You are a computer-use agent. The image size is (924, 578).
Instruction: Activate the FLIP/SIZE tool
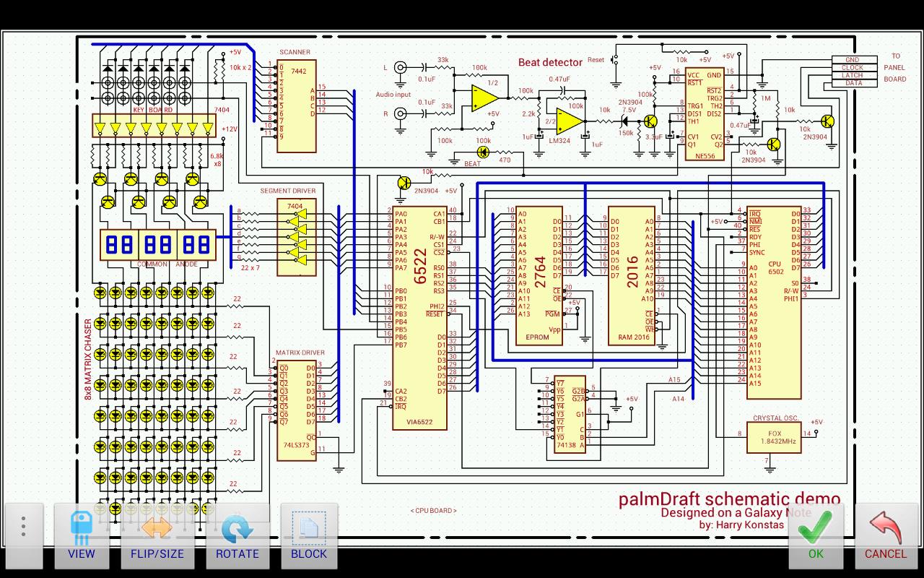click(x=157, y=535)
